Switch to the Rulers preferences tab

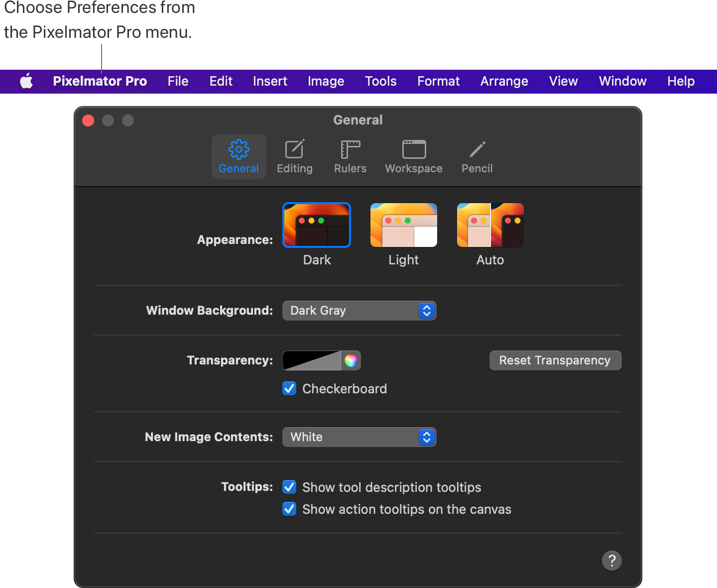pos(350,157)
